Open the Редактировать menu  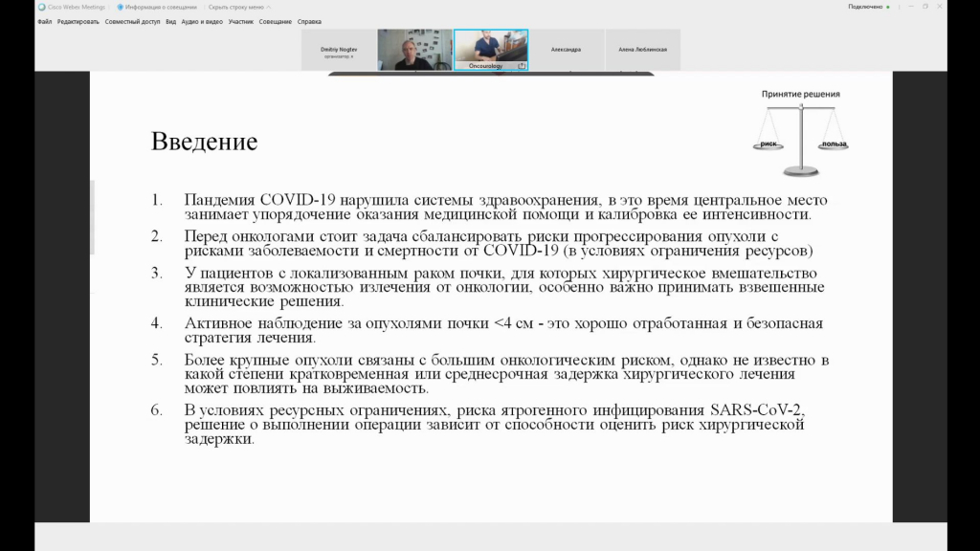point(78,21)
